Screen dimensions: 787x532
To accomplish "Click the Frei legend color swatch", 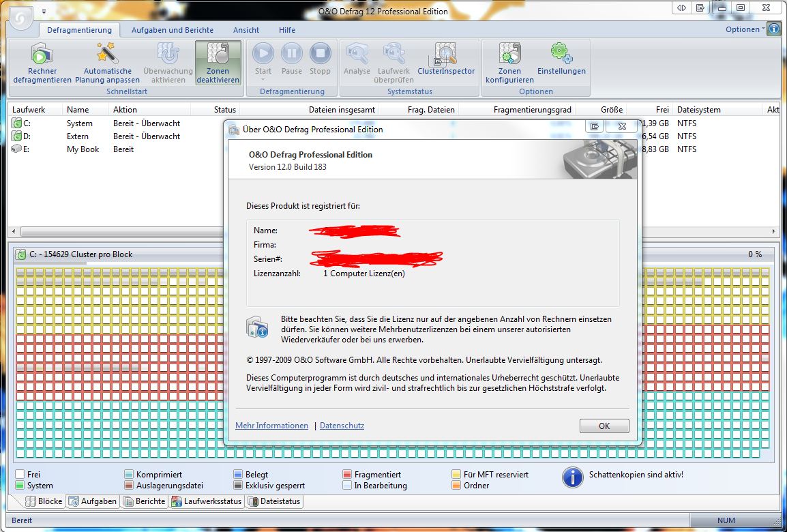I will point(20,474).
